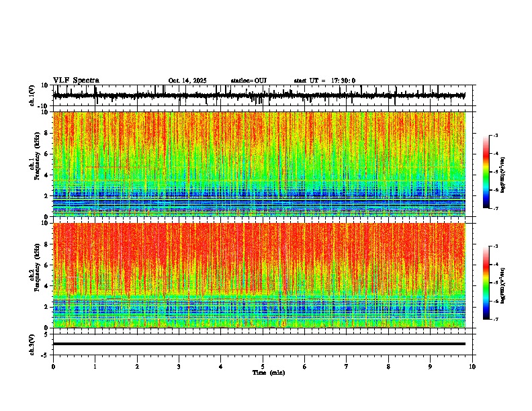The image size is (532, 411).
Task: Click time axis tick label "7"
Action: pos(347,367)
